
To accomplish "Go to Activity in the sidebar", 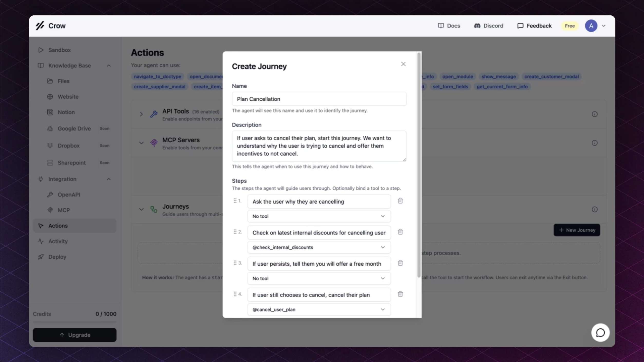I will click(58, 241).
